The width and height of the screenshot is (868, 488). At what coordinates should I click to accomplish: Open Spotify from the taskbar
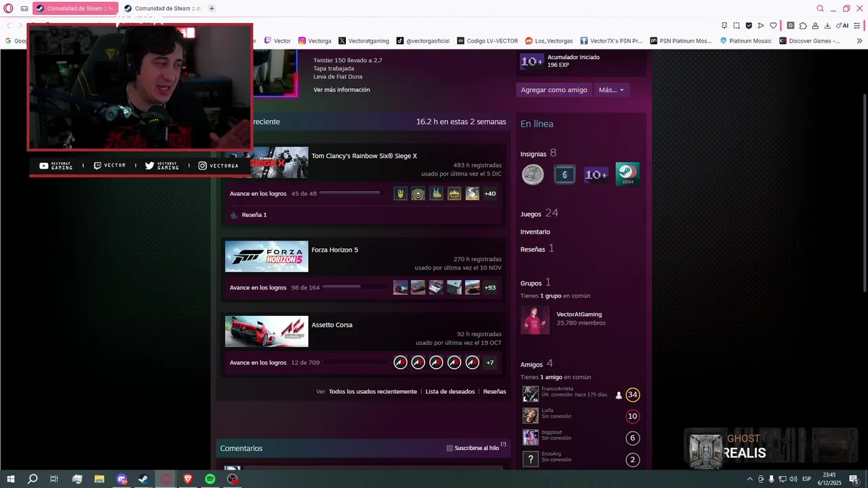[x=210, y=479]
